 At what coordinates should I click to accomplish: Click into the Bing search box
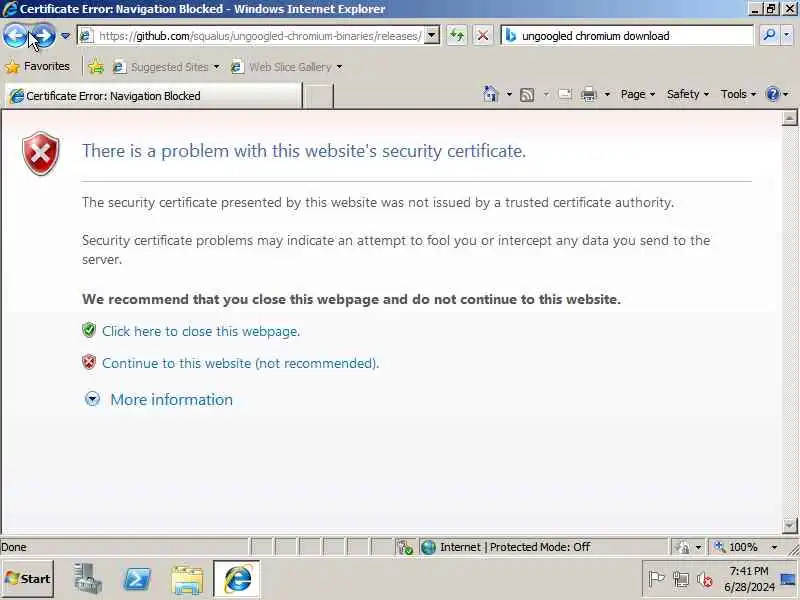(x=633, y=36)
